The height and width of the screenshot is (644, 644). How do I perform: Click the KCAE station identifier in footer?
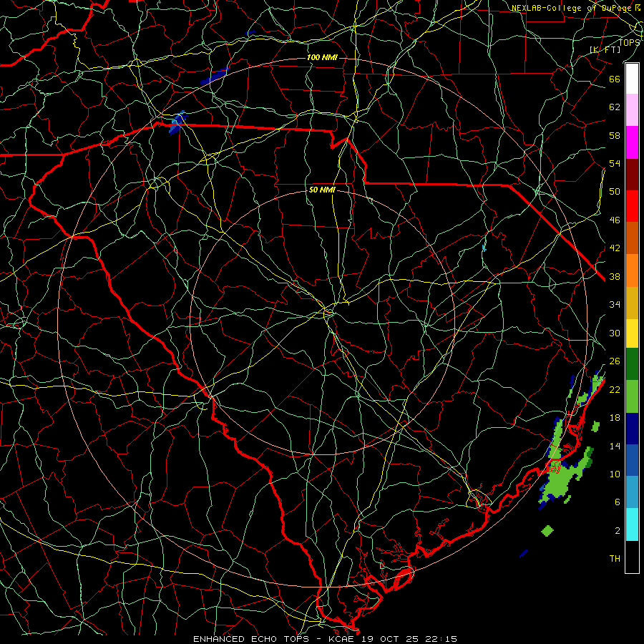[343, 639]
